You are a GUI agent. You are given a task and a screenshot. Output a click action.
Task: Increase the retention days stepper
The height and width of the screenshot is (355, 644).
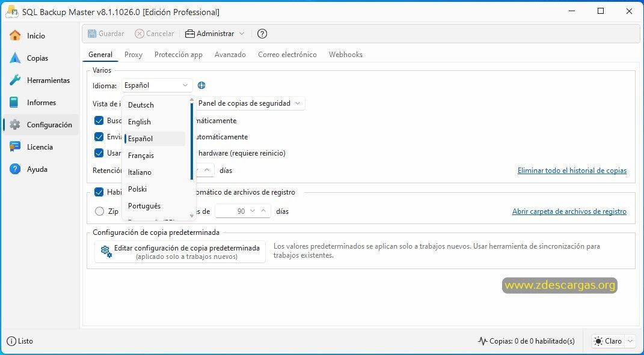point(207,170)
